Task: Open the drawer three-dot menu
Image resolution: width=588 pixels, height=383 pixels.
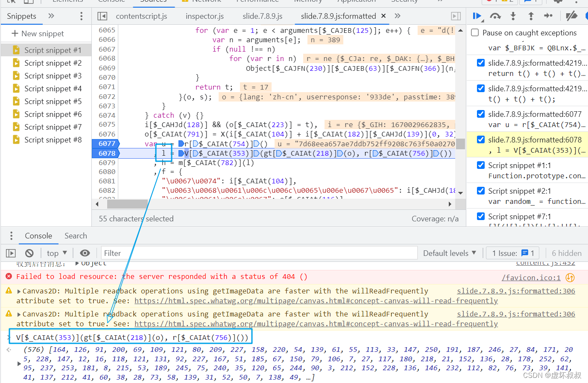Action: (x=11, y=236)
